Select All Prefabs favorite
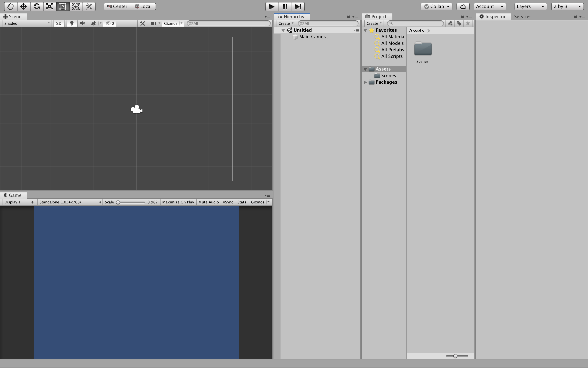 pyautogui.click(x=389, y=50)
